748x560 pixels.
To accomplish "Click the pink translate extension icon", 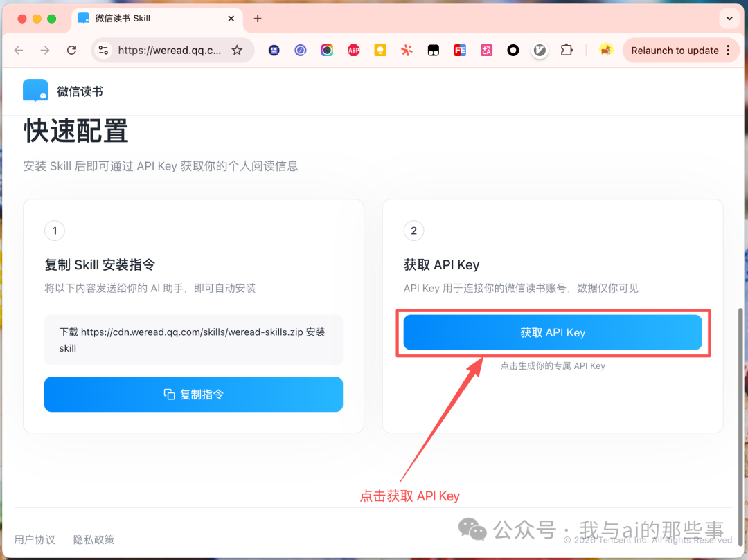I will click(487, 50).
